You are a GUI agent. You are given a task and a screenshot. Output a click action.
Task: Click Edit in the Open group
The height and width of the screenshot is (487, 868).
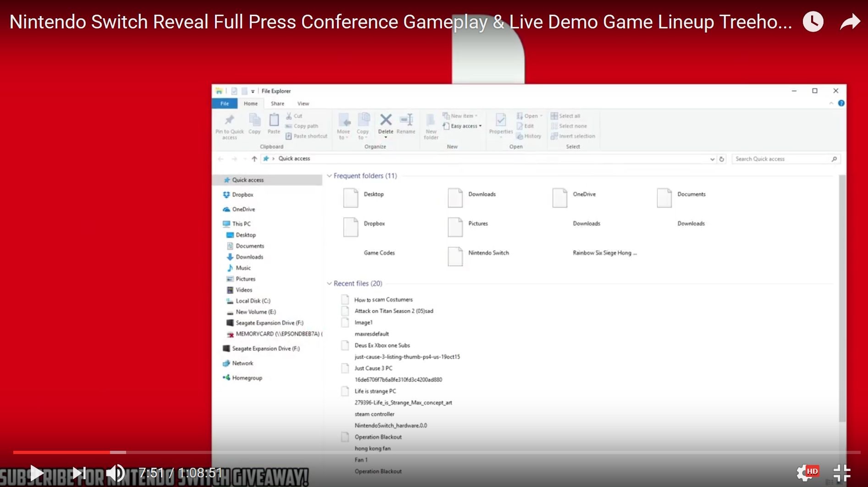[525, 126]
